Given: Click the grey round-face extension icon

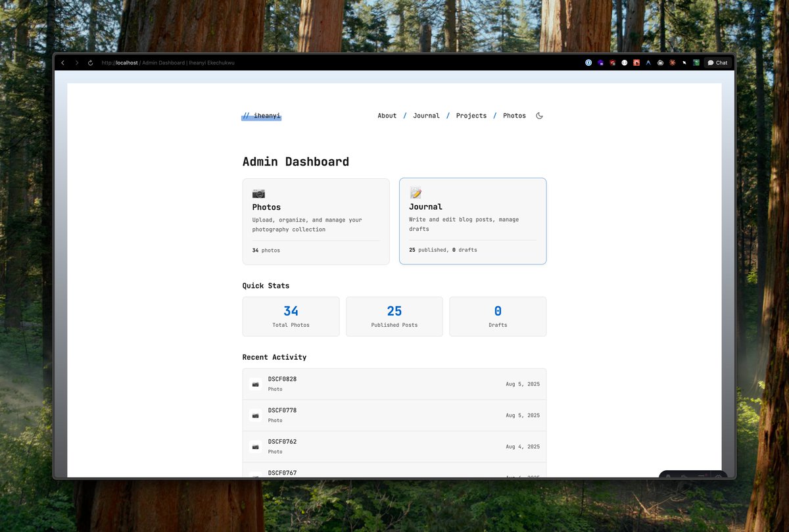Looking at the screenshot, I should pyautogui.click(x=660, y=63).
